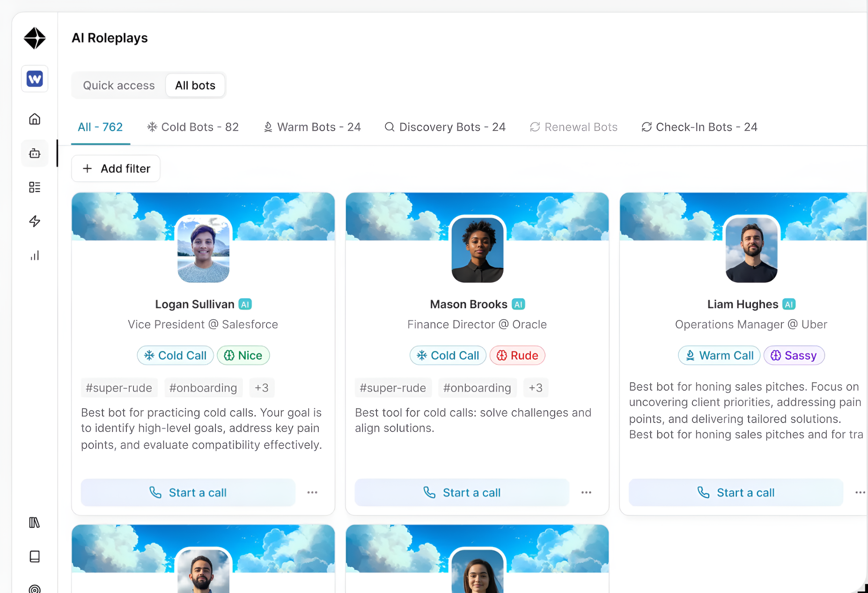Open the W workspace icon

[35, 79]
